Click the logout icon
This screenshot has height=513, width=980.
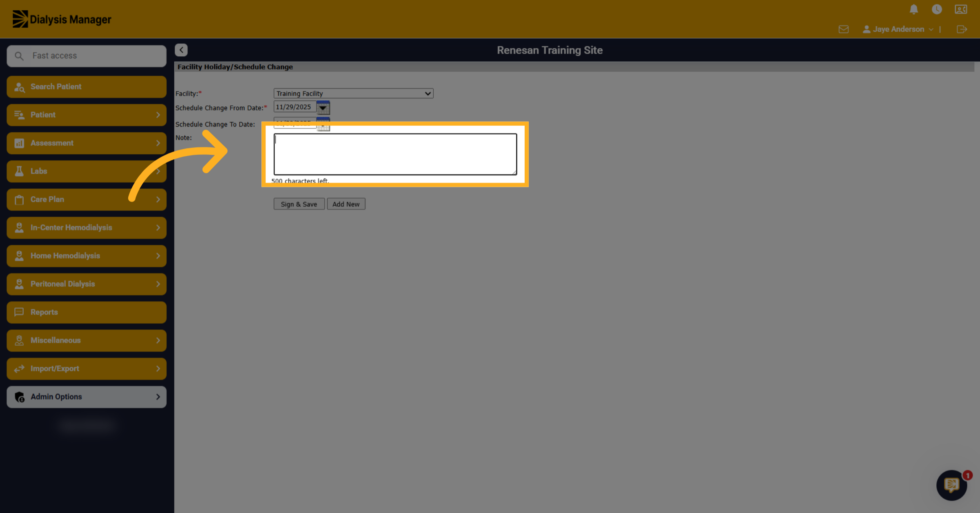click(962, 29)
